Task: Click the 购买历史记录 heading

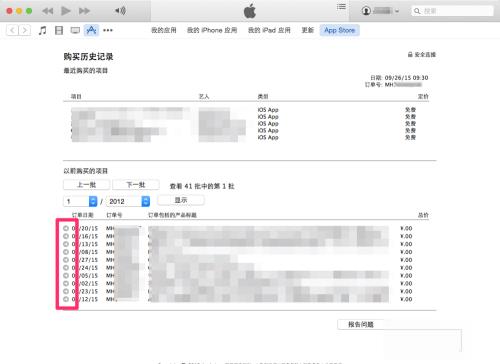Action: click(88, 57)
